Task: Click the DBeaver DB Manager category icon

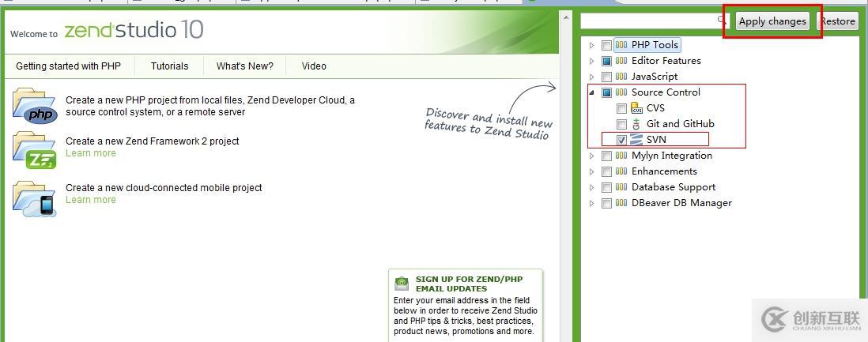Action: 621,203
